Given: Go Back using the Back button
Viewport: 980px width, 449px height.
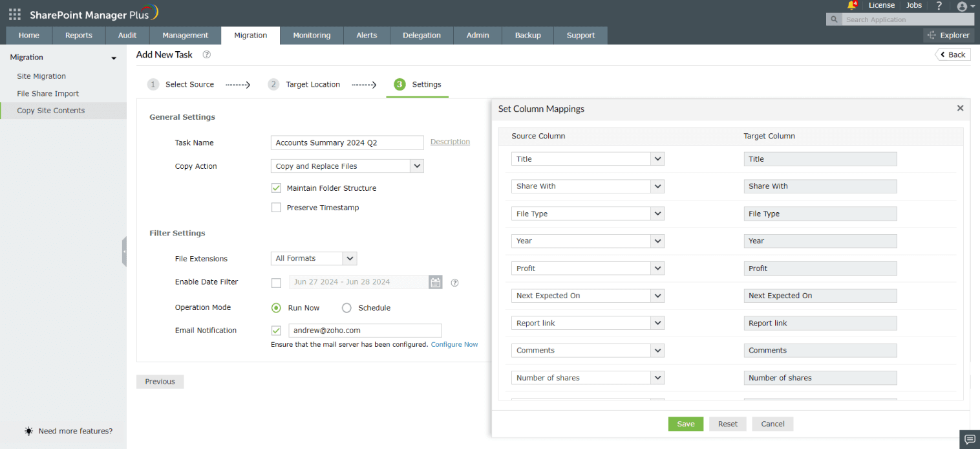Looking at the screenshot, I should pos(953,54).
